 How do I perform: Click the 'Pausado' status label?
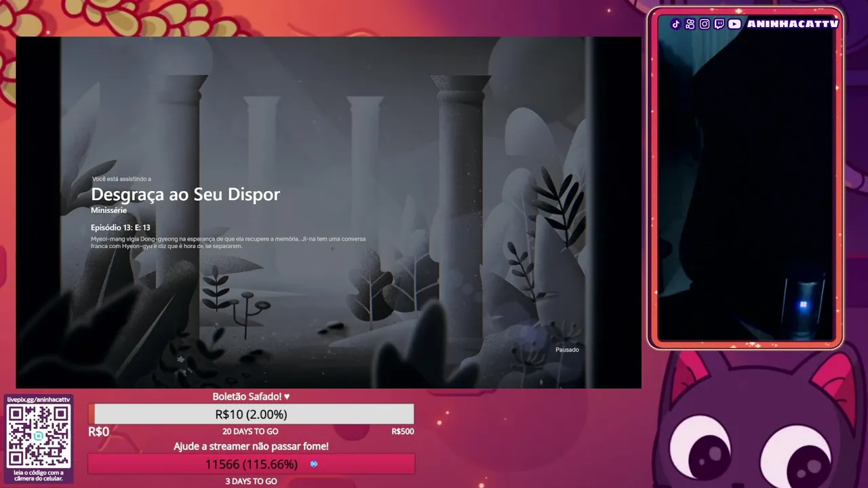coord(567,350)
